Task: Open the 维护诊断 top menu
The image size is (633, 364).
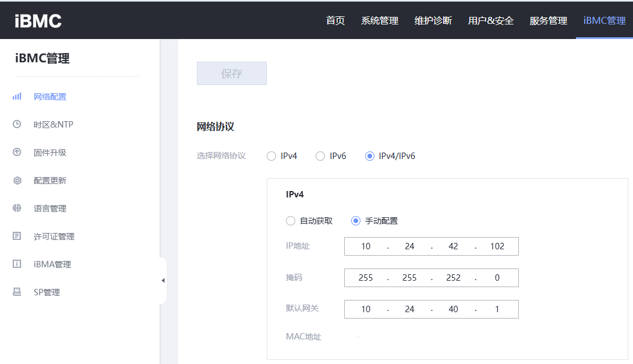Action: 433,21
